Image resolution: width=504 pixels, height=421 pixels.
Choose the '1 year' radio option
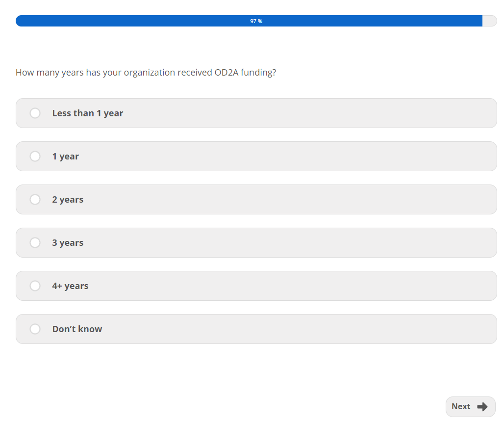35,157
